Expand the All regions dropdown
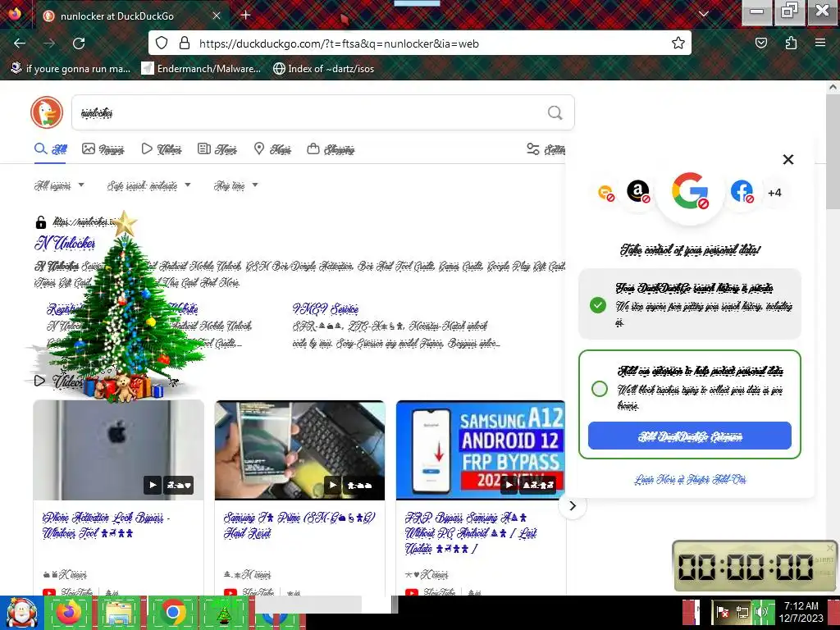 [x=59, y=185]
